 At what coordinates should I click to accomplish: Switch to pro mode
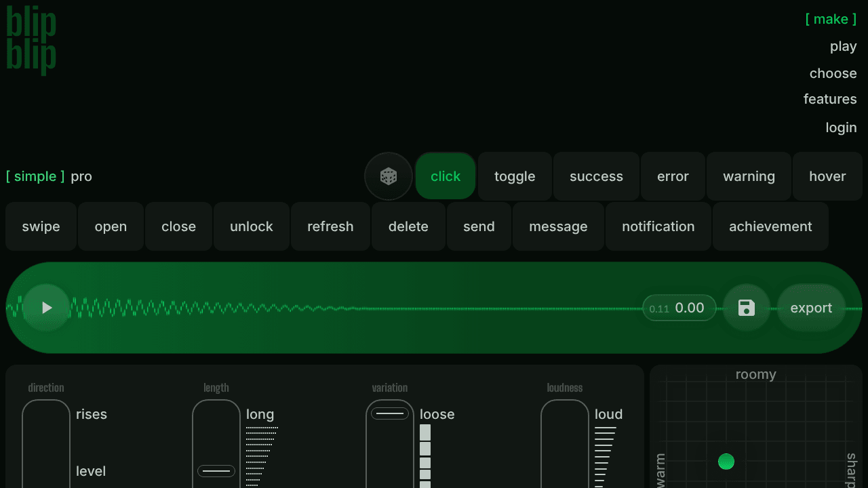click(x=81, y=176)
